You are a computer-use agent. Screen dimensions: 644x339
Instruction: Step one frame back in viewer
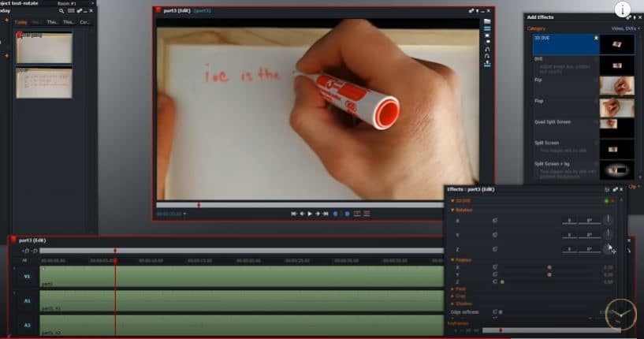point(302,214)
